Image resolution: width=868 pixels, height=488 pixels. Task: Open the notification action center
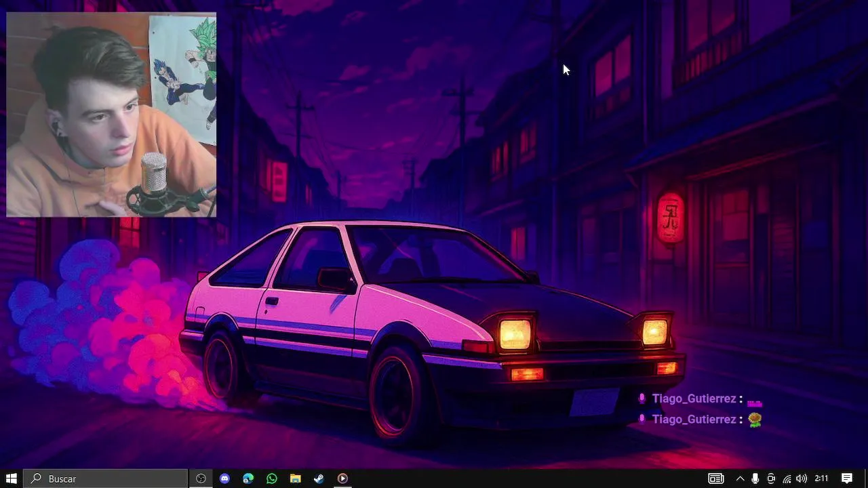click(x=847, y=479)
